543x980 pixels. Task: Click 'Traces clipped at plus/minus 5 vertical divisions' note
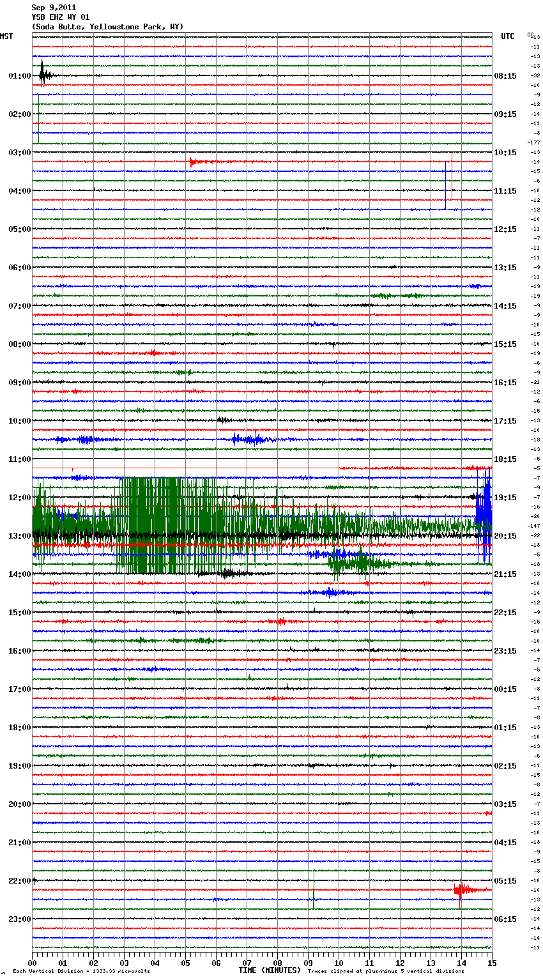click(386, 972)
